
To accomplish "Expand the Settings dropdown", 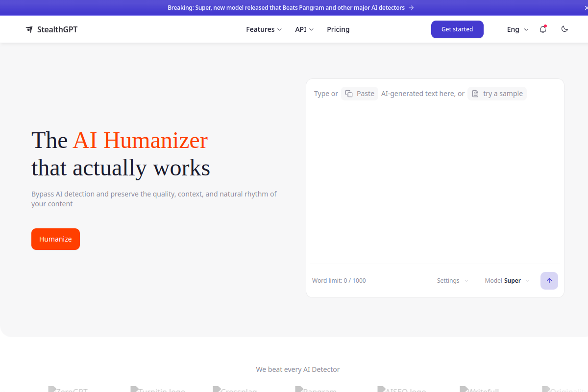I will click(x=453, y=281).
